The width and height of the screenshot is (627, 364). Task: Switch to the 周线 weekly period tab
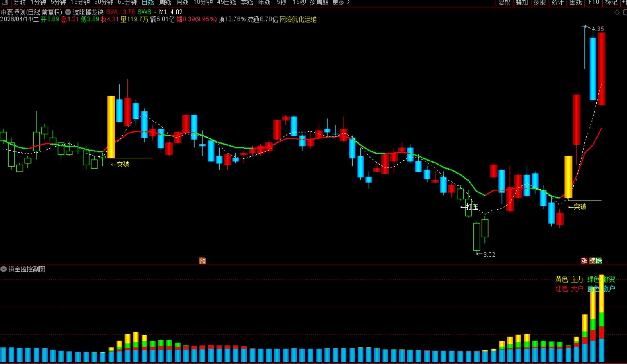(x=165, y=2)
